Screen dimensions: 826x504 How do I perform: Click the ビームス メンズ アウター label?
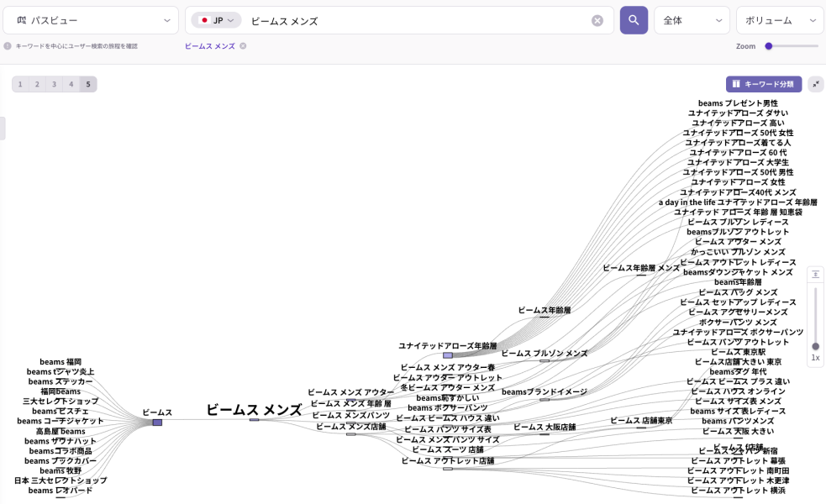tap(351, 392)
